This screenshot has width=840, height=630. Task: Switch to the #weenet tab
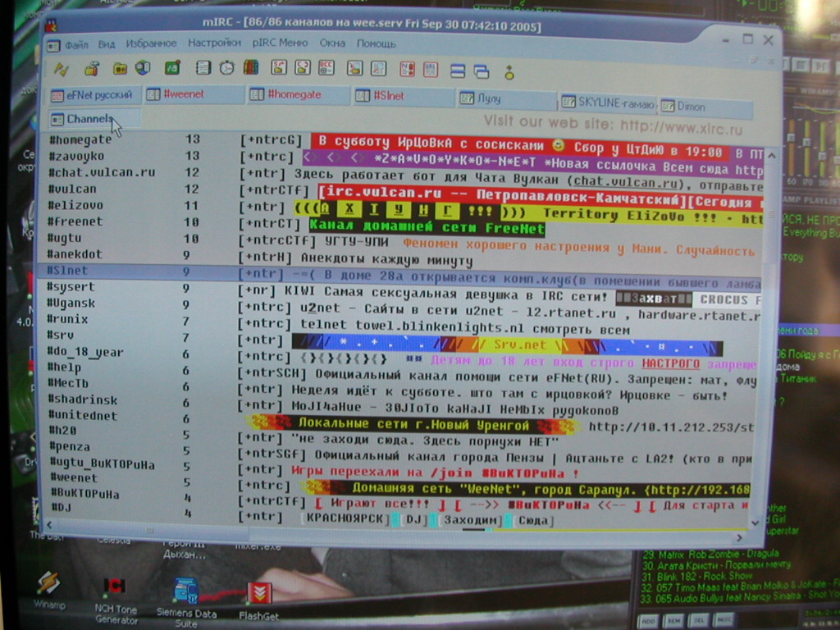click(193, 94)
